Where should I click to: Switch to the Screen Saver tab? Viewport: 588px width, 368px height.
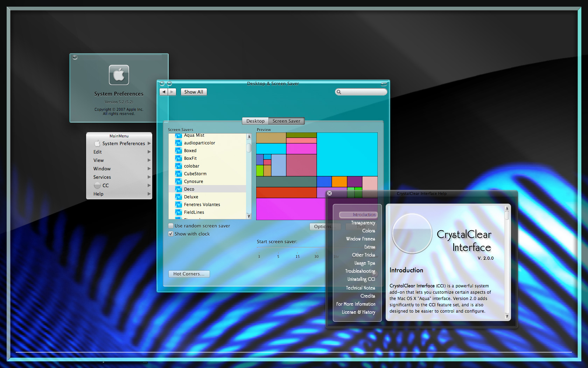coord(286,121)
